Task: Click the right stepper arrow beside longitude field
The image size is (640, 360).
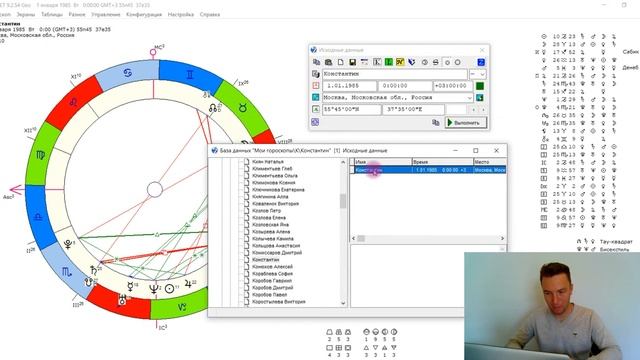Action: (x=483, y=109)
